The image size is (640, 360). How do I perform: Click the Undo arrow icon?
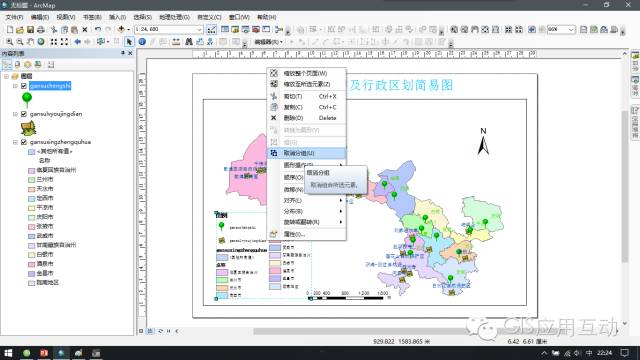98,29
